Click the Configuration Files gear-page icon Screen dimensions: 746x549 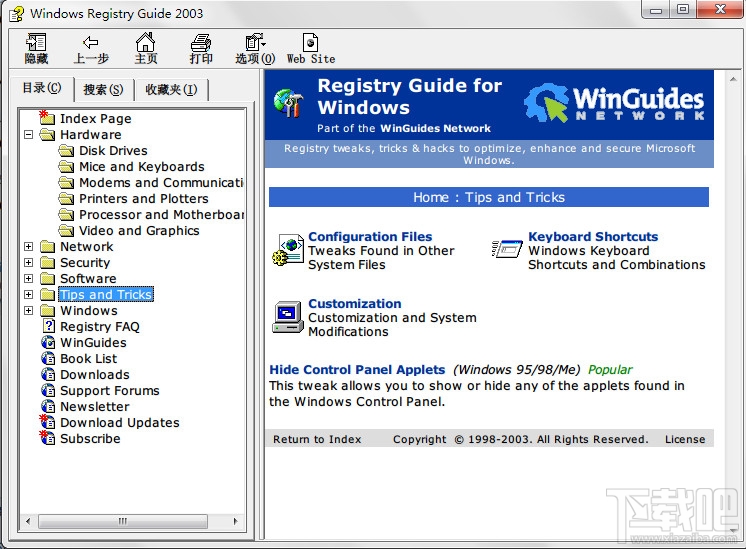[288, 250]
